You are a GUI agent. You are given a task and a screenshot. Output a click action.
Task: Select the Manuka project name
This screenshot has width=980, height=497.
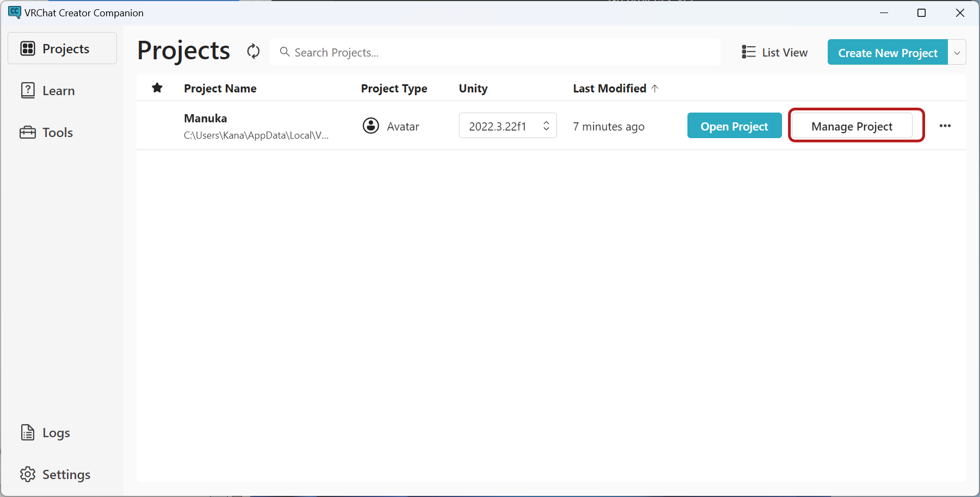point(206,118)
